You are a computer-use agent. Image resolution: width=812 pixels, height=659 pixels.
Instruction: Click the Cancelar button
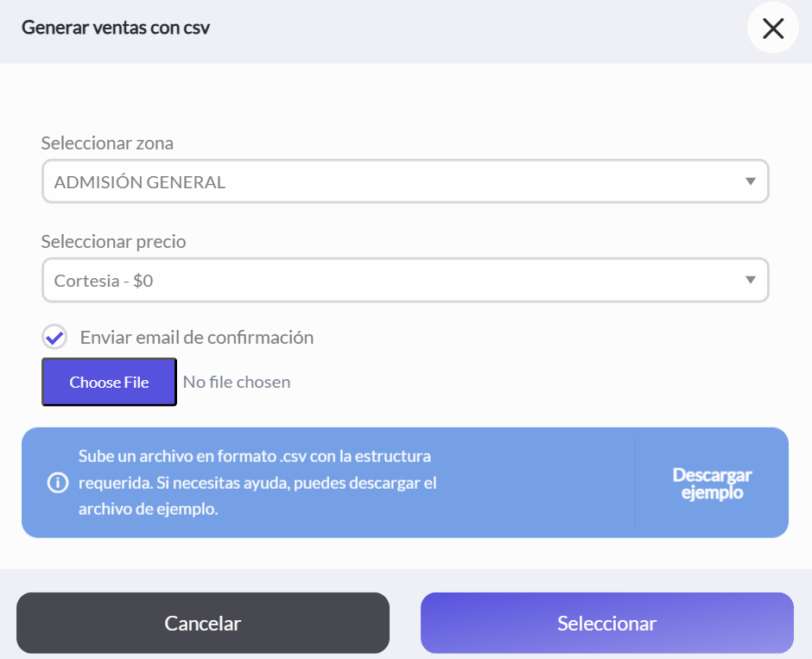pos(203,623)
